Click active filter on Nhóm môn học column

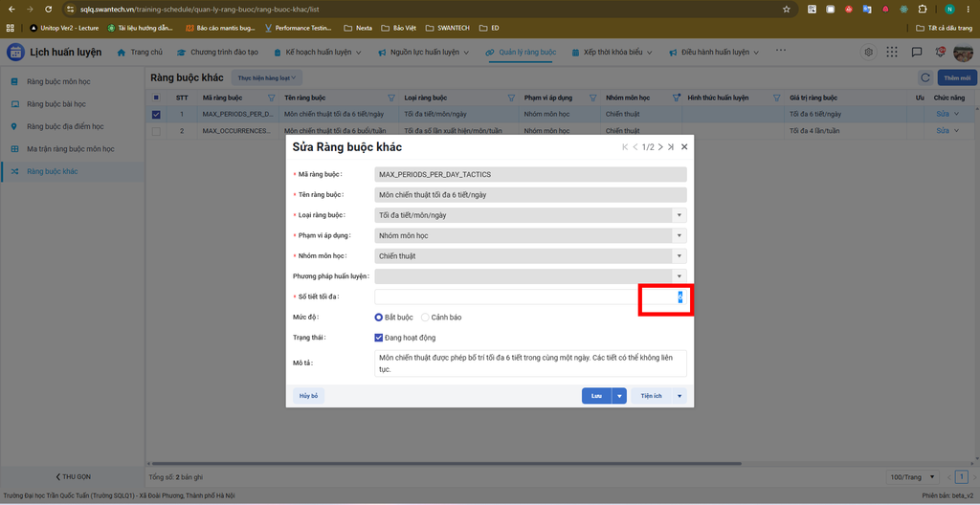(x=677, y=98)
